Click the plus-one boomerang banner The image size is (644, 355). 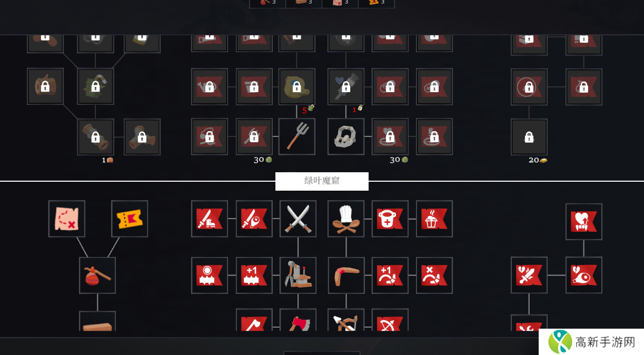pyautogui.click(x=390, y=275)
